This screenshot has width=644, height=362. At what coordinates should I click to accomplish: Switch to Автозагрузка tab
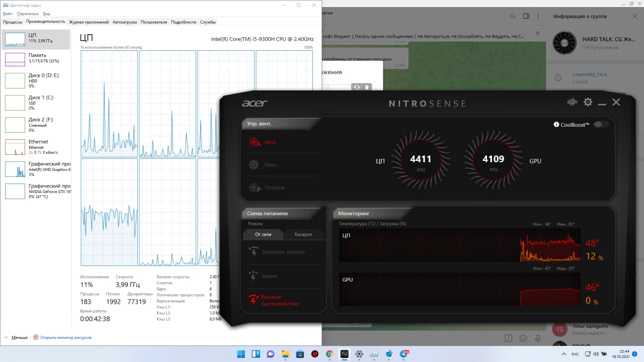pos(125,22)
